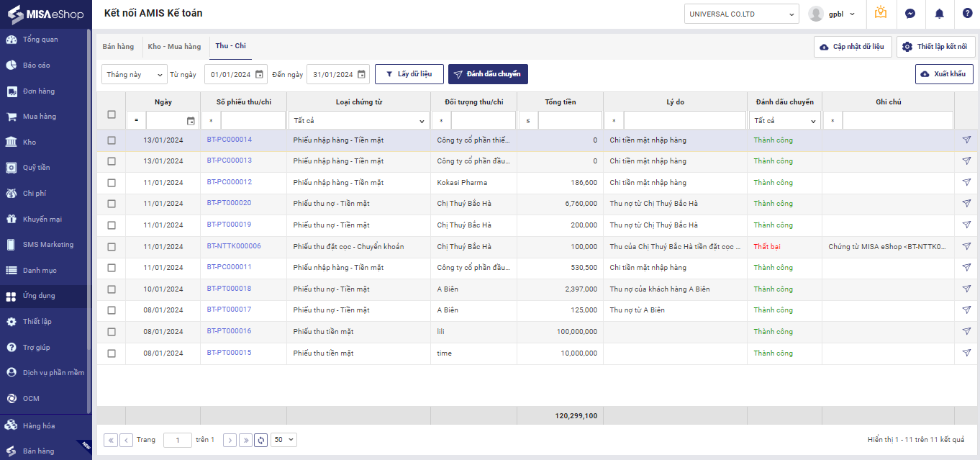
Task: Tick checkbox for row BT-PC000013
Action: pyautogui.click(x=112, y=161)
